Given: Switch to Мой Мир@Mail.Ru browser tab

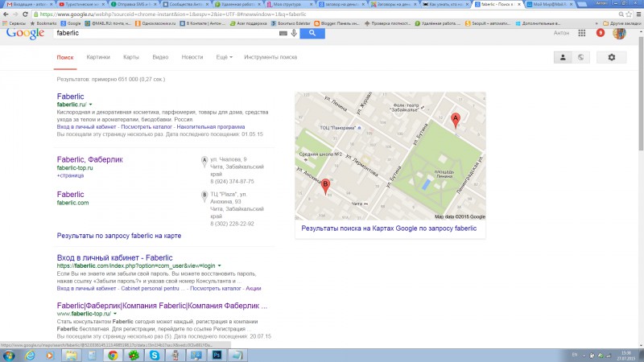Looking at the screenshot, I should coord(551,4).
